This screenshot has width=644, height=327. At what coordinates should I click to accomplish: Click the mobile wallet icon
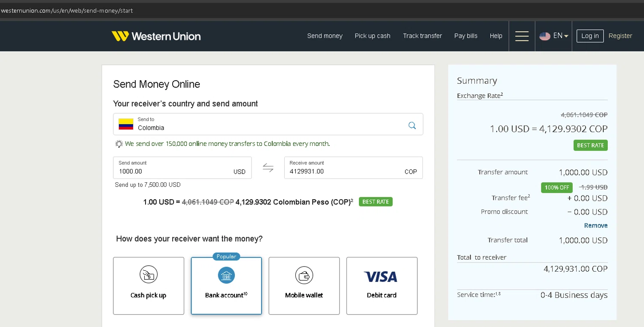pyautogui.click(x=304, y=275)
